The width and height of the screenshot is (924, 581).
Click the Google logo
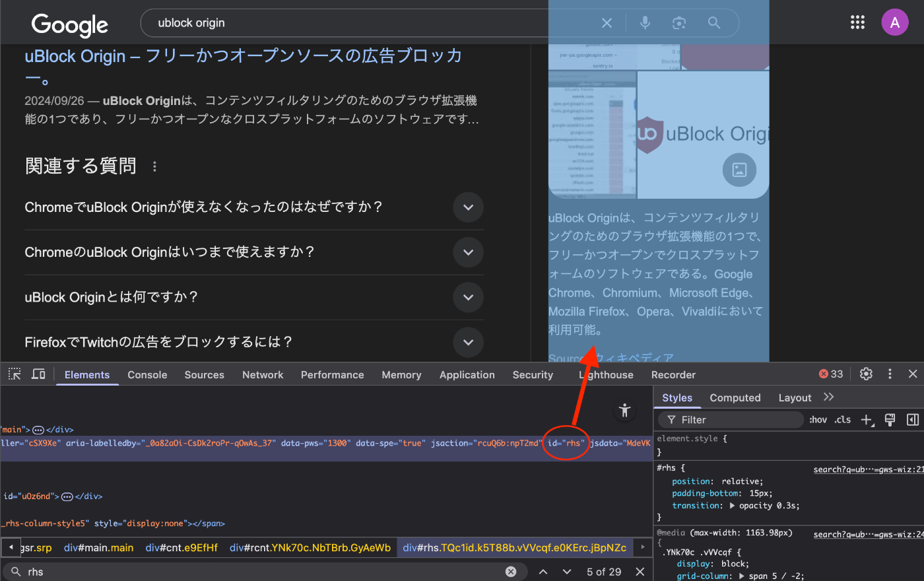69,25
